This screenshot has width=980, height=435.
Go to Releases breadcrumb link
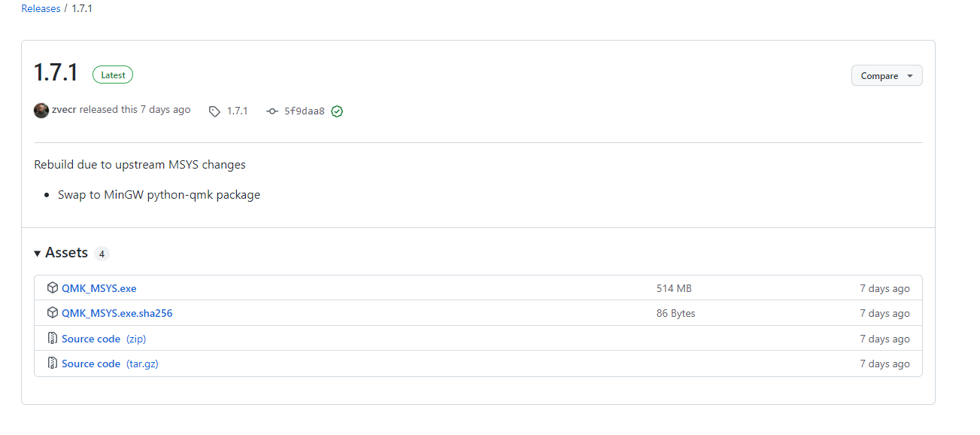pyautogui.click(x=41, y=9)
